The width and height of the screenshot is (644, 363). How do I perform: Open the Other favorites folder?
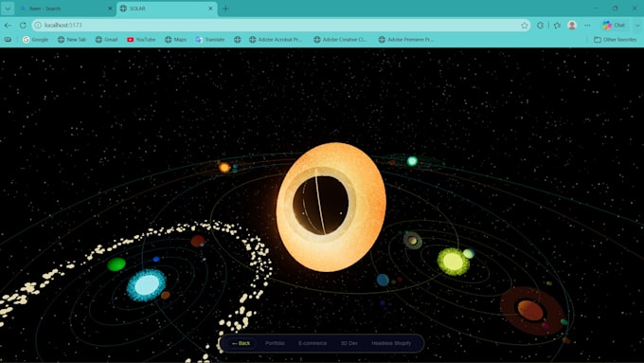pos(616,40)
